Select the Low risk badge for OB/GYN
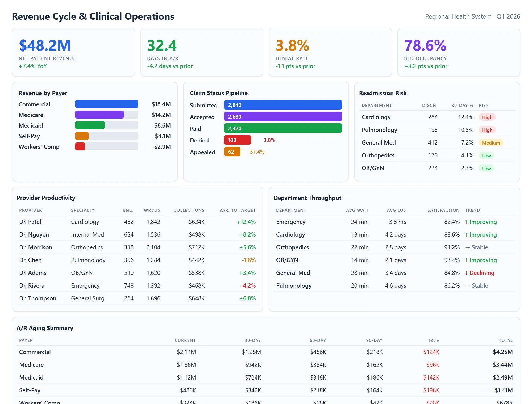Viewport: 532px width, 404px height. click(486, 168)
